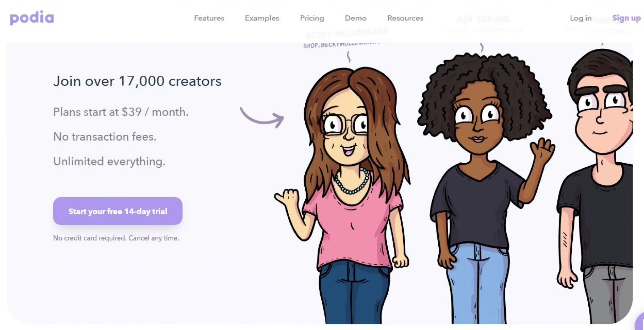Viewport: 644px width, 330px height.
Task: Select the woman in pink shirt illustration
Action: (344, 195)
